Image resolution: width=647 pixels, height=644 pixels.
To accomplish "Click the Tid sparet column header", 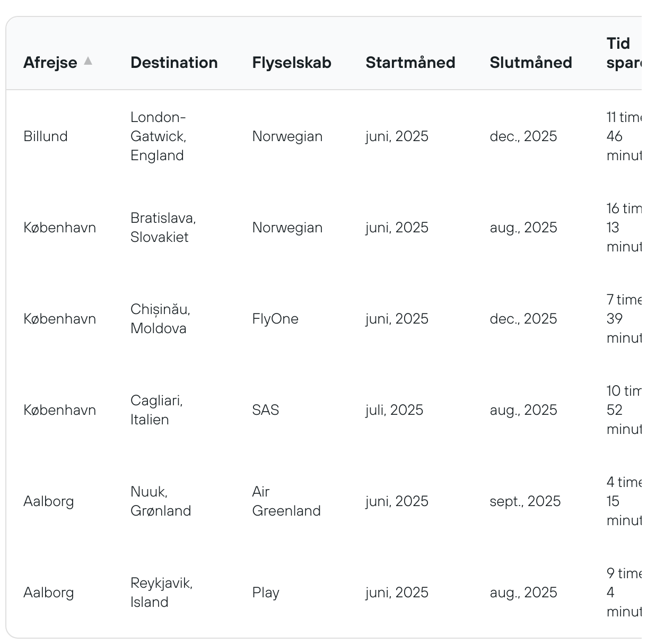I will (x=624, y=53).
